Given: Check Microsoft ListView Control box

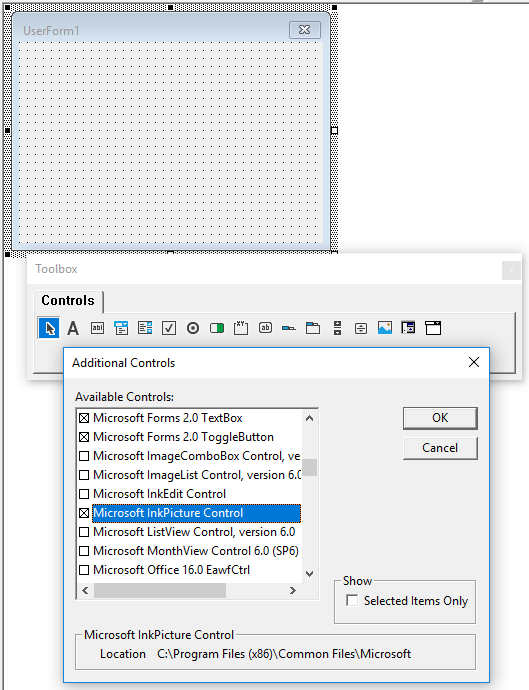Looking at the screenshot, I should pyautogui.click(x=84, y=532).
